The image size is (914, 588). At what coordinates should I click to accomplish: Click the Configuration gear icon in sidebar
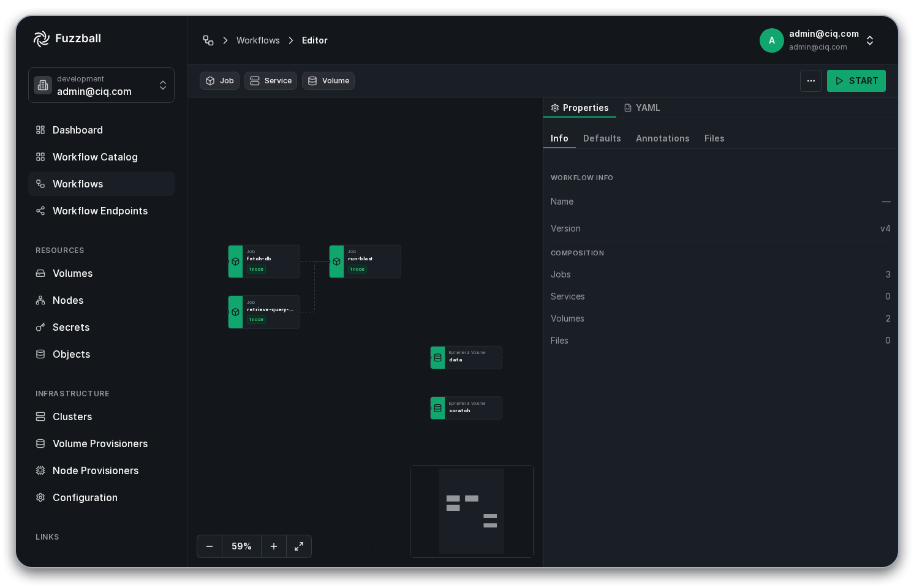40,497
